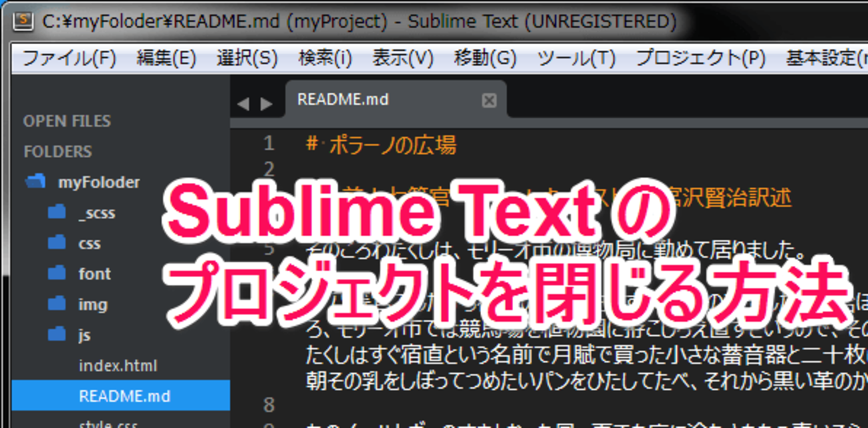
Task: Click the font folder label
Action: (x=94, y=274)
